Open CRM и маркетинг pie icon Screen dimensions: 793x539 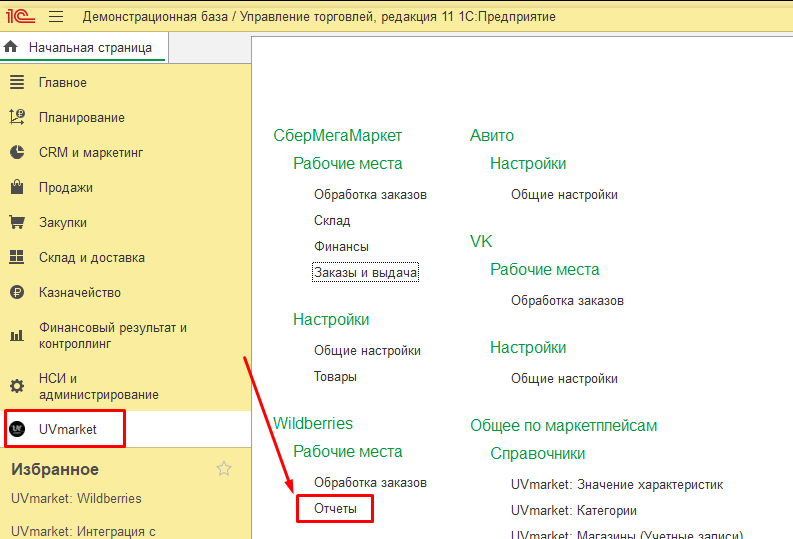(x=17, y=152)
